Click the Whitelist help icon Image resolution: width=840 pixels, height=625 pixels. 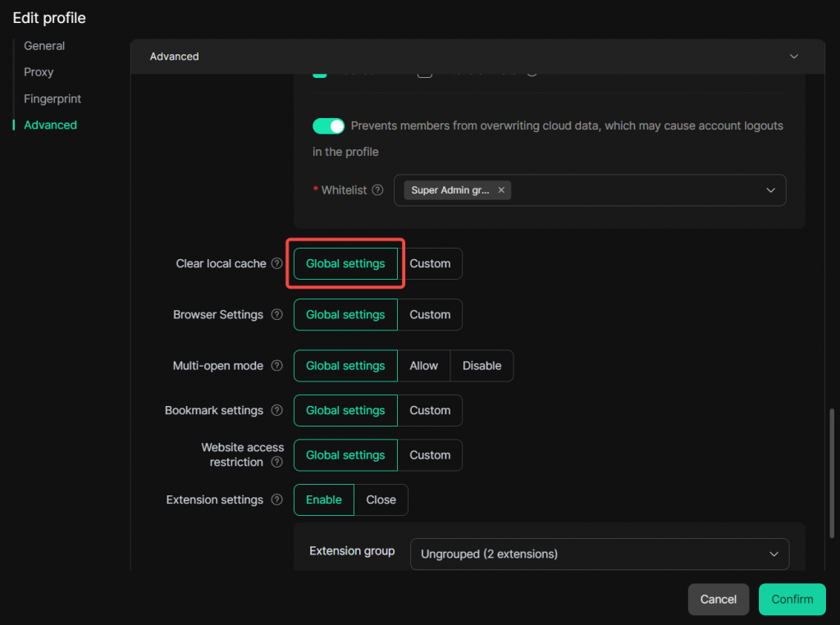click(377, 190)
